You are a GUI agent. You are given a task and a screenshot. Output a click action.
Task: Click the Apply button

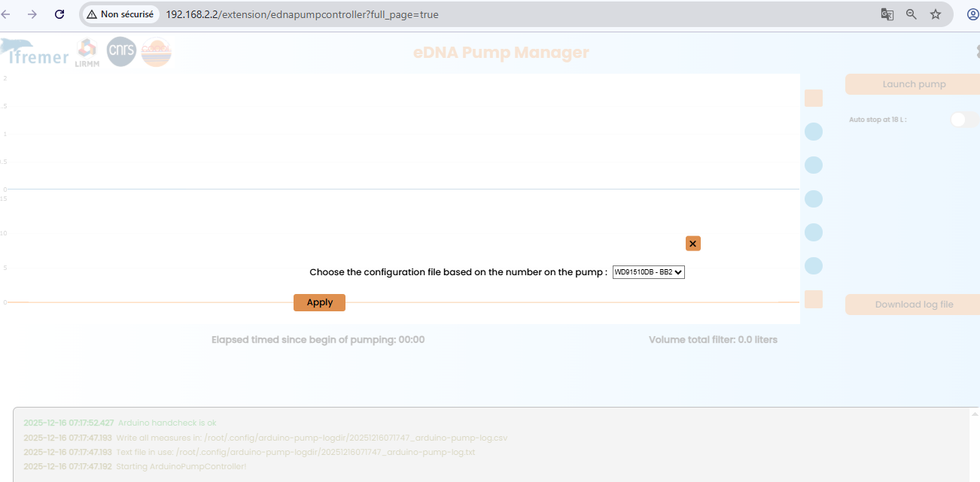319,302
